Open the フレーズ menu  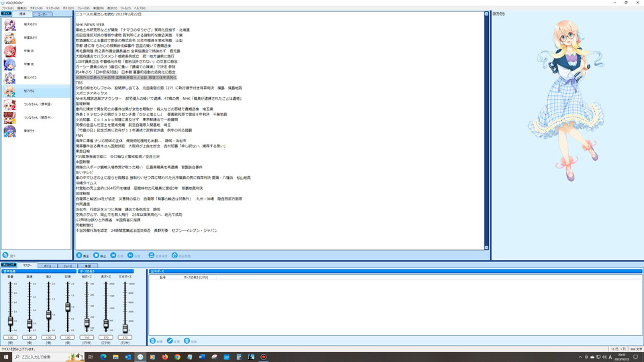[83, 8]
